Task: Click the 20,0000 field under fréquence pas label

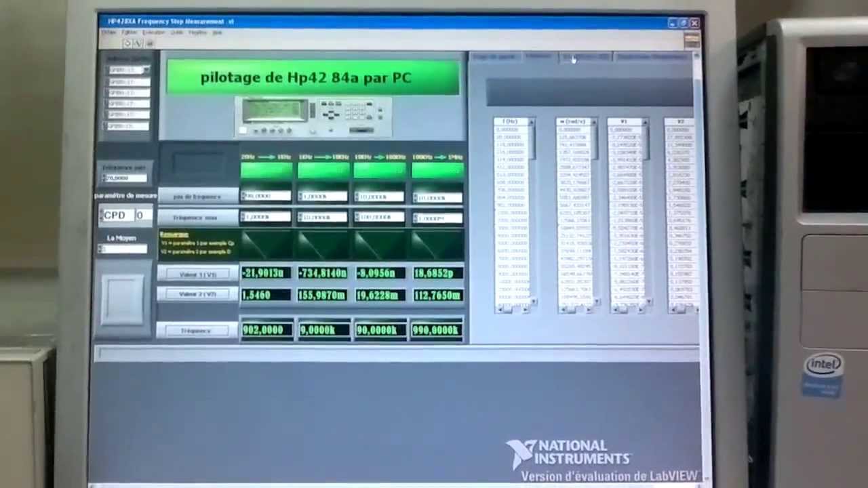Action: point(125,178)
